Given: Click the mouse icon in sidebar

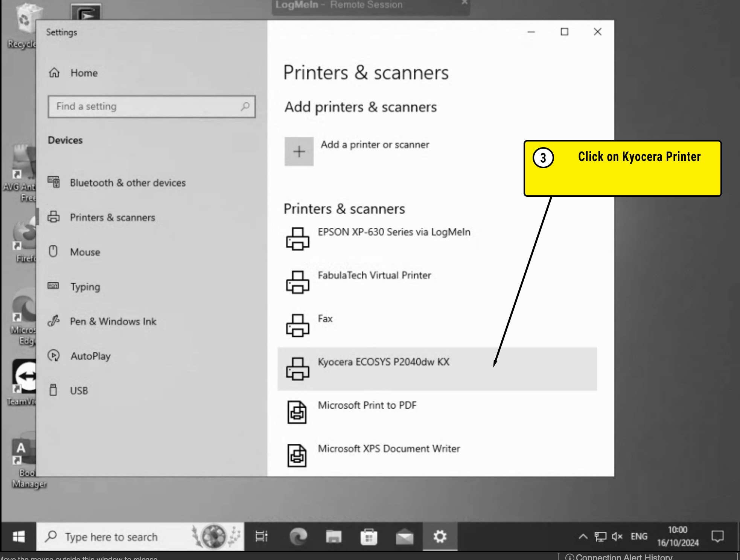Looking at the screenshot, I should [x=53, y=251].
